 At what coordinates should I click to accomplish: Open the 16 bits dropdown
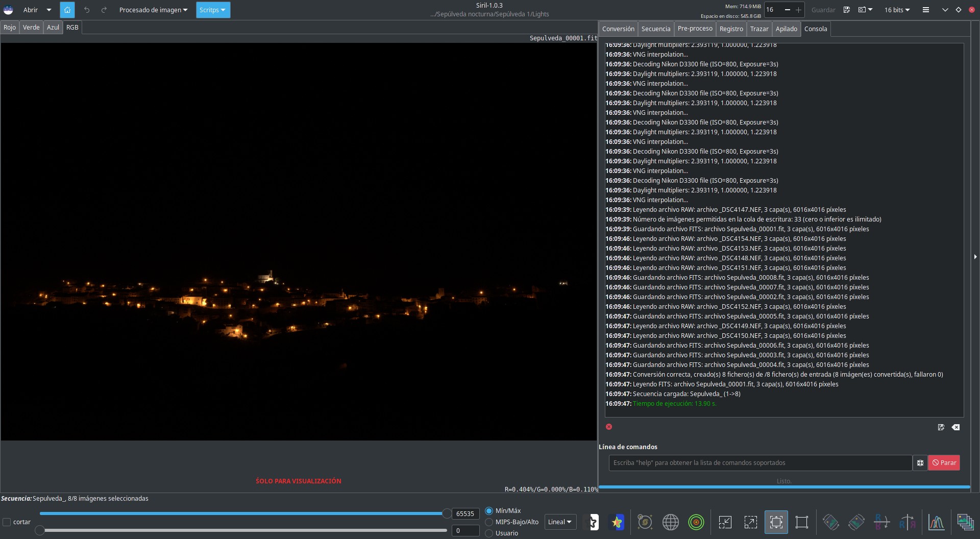(897, 10)
